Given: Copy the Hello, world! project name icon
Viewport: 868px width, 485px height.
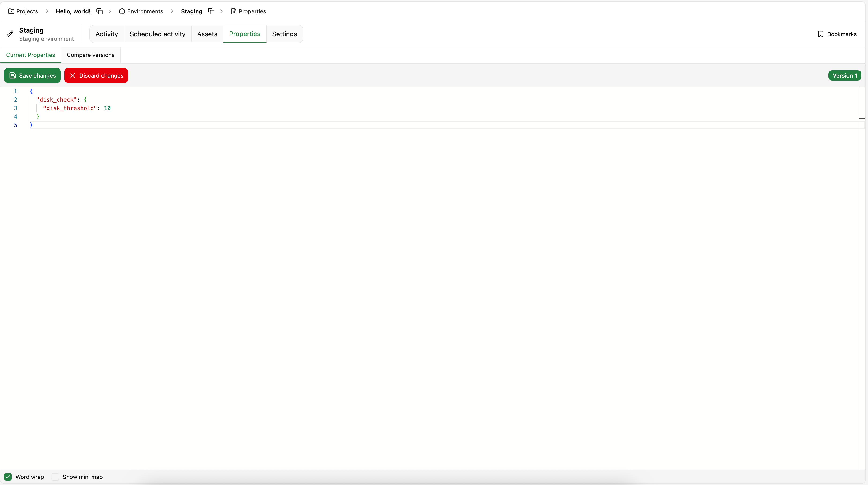Looking at the screenshot, I should pos(99,11).
